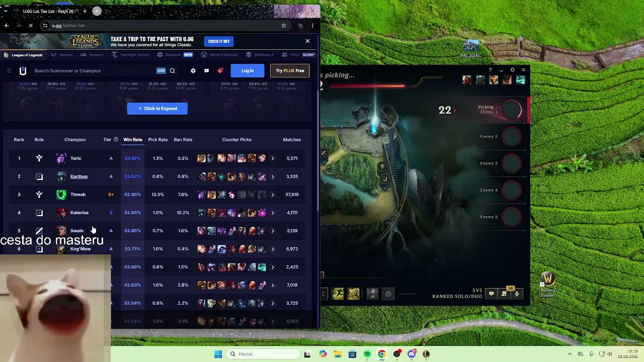Expand Thresh counter picks arrow

(x=273, y=195)
